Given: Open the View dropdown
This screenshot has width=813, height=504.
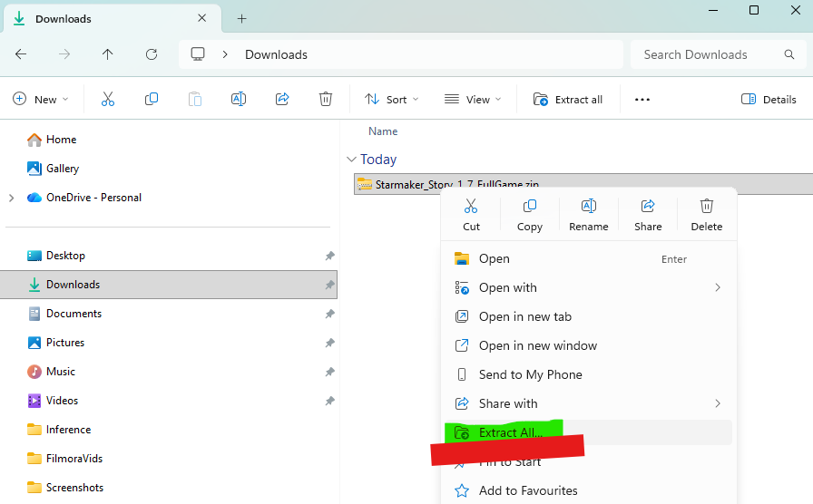Looking at the screenshot, I should (473, 100).
